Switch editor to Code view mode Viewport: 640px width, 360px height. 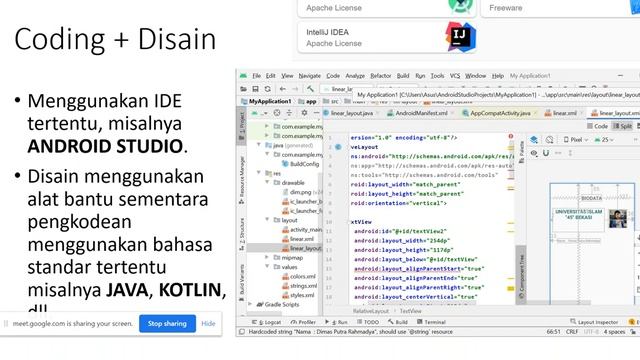(597, 126)
